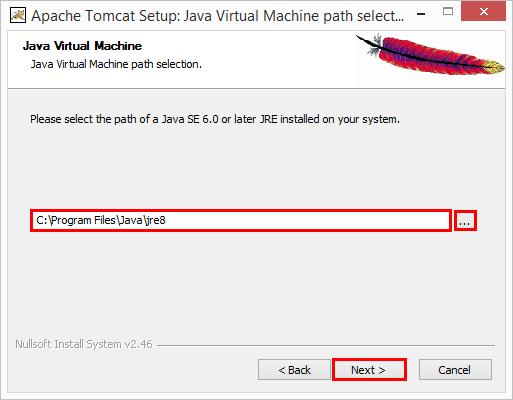Click the window title bar text

[218, 16]
